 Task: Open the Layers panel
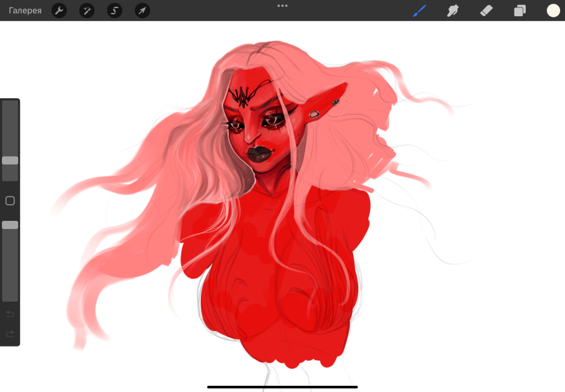coord(520,11)
